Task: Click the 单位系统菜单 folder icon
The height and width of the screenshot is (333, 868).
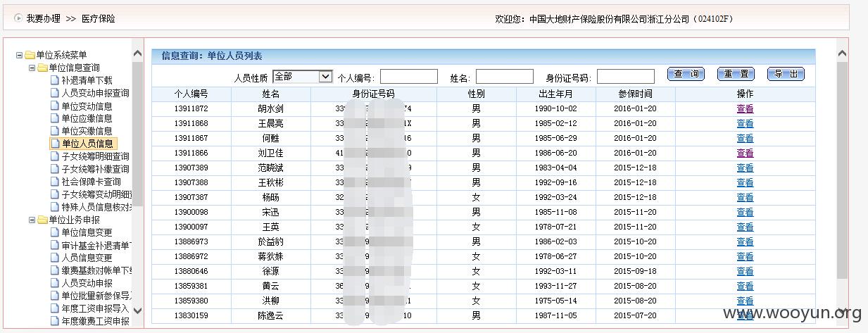Action: pos(30,55)
